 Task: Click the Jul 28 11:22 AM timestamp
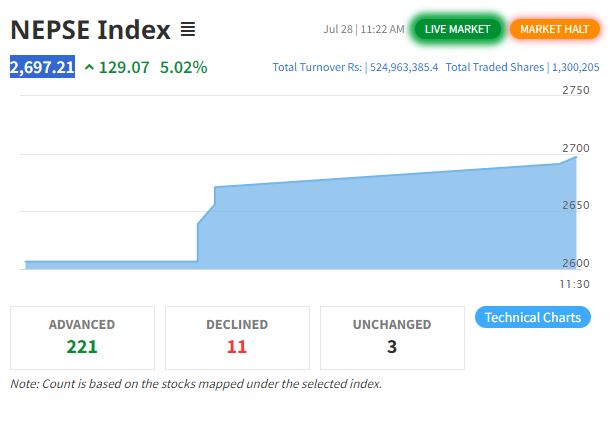364,29
